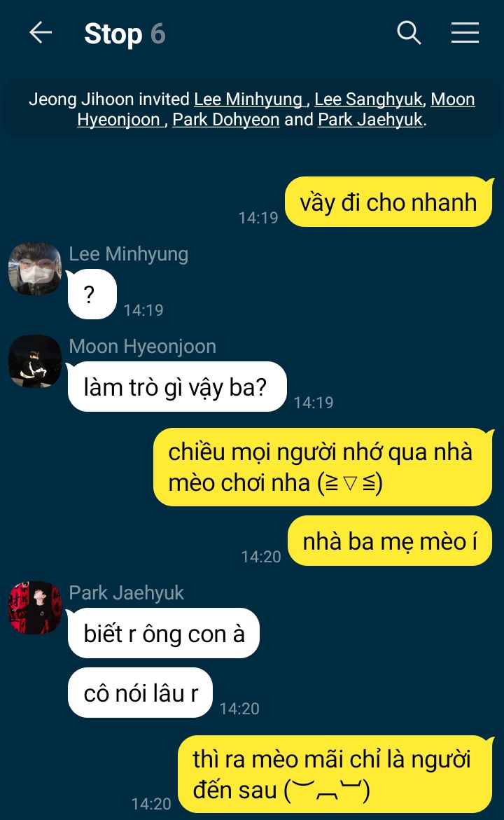Tap the back arrow icon

pos(41,33)
